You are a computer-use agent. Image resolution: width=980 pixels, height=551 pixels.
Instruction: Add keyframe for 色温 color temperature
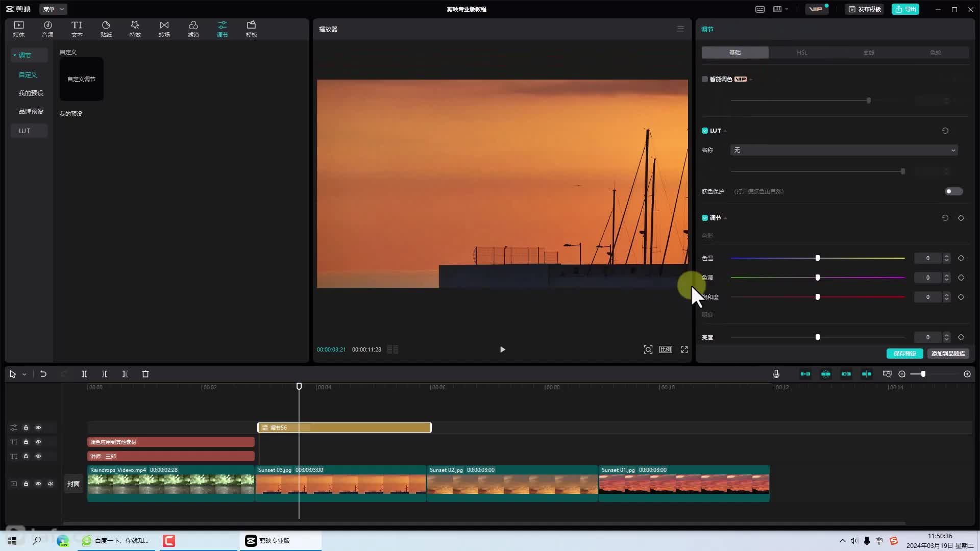tap(961, 258)
